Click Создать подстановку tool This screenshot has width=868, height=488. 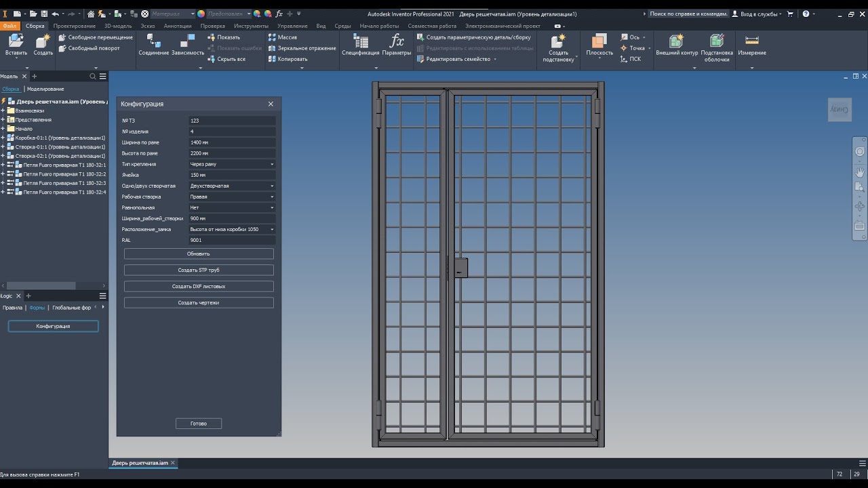point(558,48)
